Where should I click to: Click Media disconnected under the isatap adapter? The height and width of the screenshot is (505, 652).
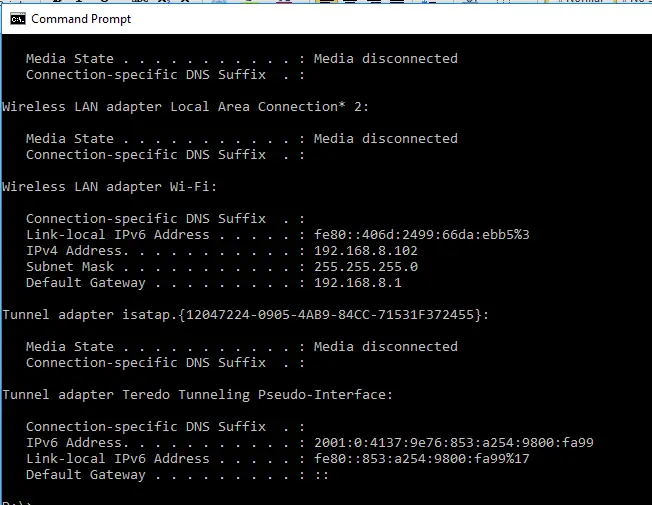coord(385,347)
